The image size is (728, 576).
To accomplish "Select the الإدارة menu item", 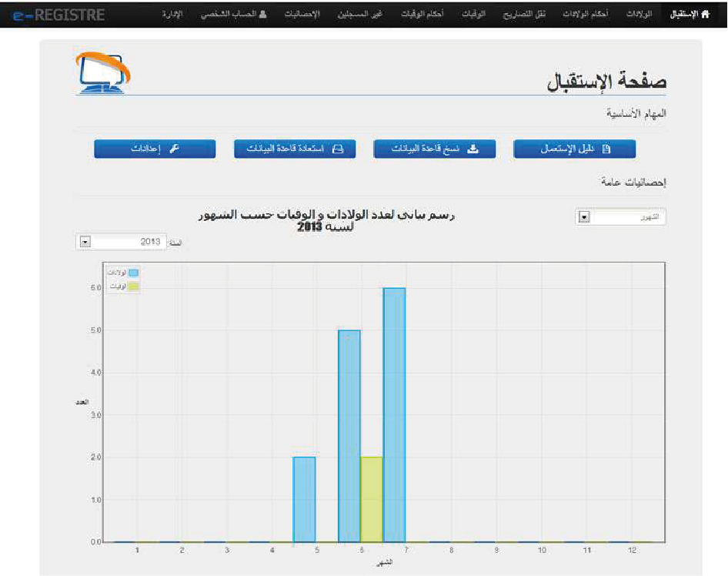I will click(172, 14).
